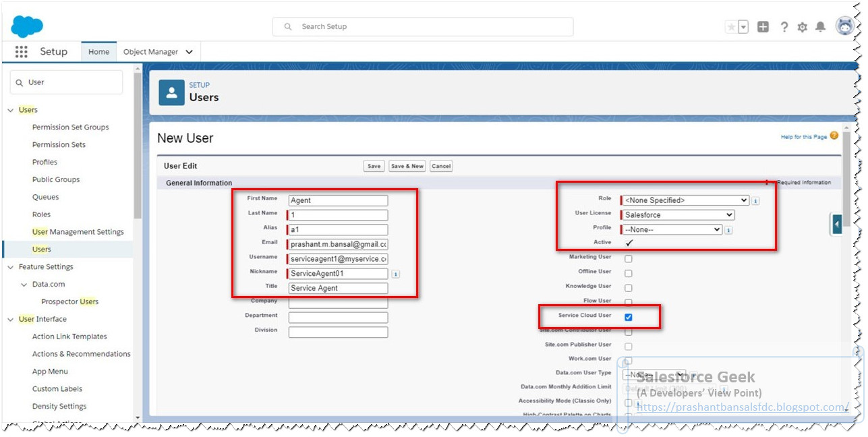The width and height of the screenshot is (868, 437).
Task: Open the notifications bell icon
Action: [x=820, y=27]
